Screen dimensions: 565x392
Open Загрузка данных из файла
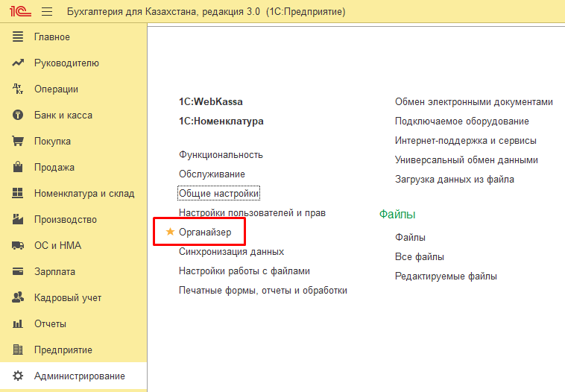click(x=454, y=179)
